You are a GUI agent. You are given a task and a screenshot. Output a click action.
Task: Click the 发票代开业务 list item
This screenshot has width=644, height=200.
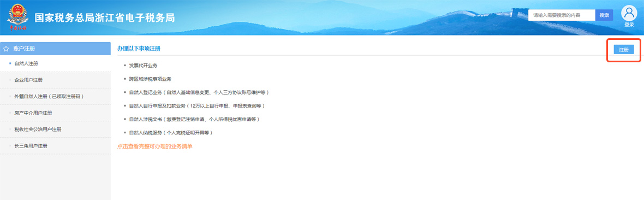point(143,66)
